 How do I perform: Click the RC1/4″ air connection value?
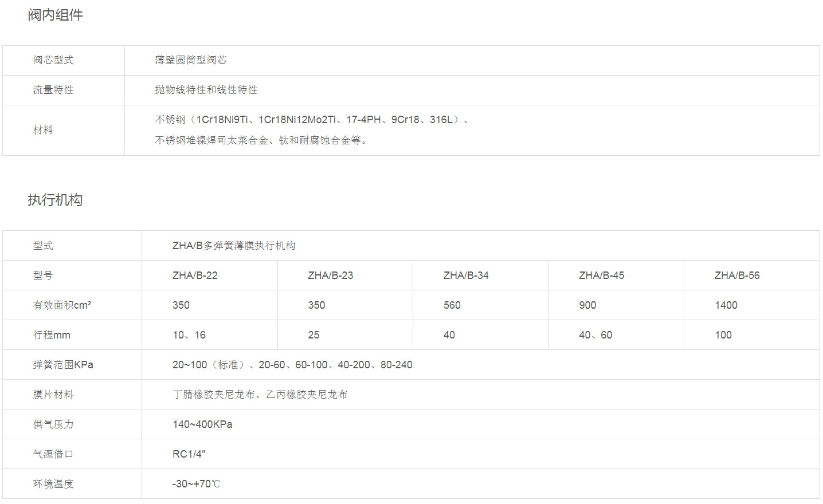tap(189, 454)
